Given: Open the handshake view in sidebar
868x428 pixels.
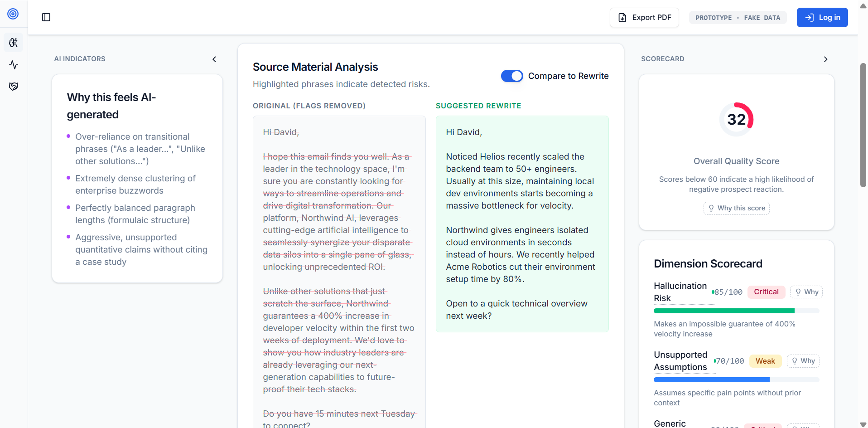Looking at the screenshot, I should pyautogui.click(x=14, y=87).
